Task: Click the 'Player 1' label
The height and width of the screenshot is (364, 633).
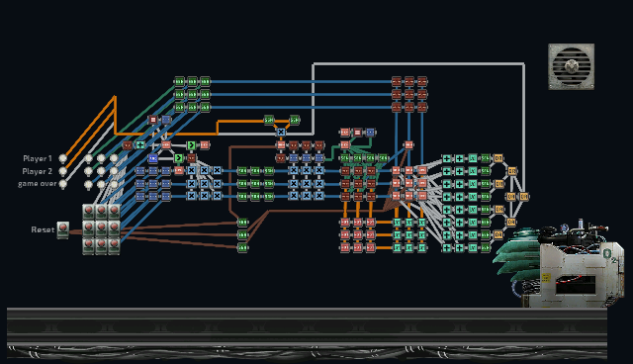Action: pyautogui.click(x=38, y=158)
